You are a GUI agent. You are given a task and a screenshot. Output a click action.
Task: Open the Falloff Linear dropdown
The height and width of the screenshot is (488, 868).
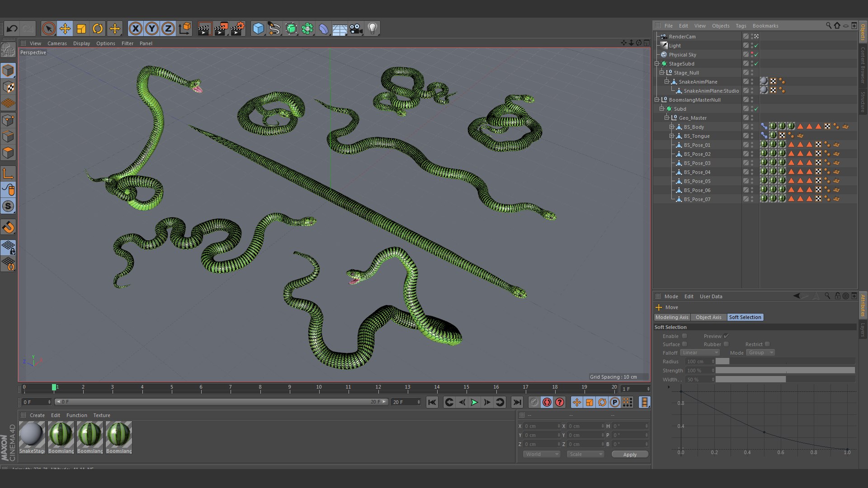pyautogui.click(x=700, y=352)
